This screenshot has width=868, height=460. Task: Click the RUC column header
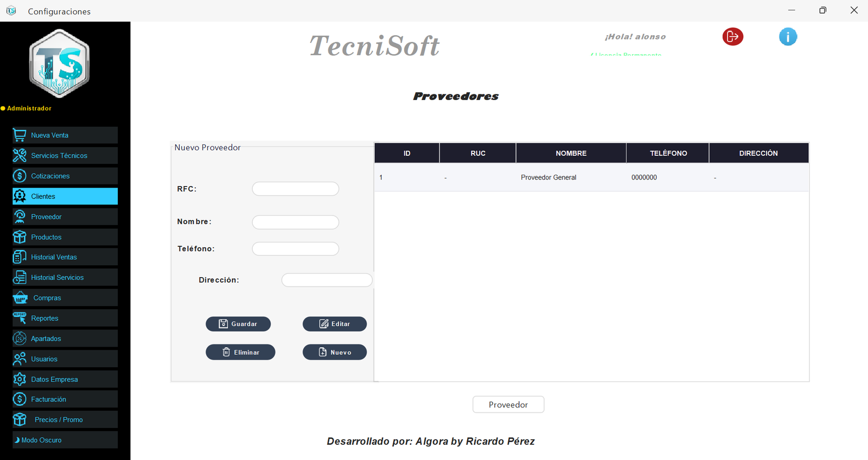point(478,153)
